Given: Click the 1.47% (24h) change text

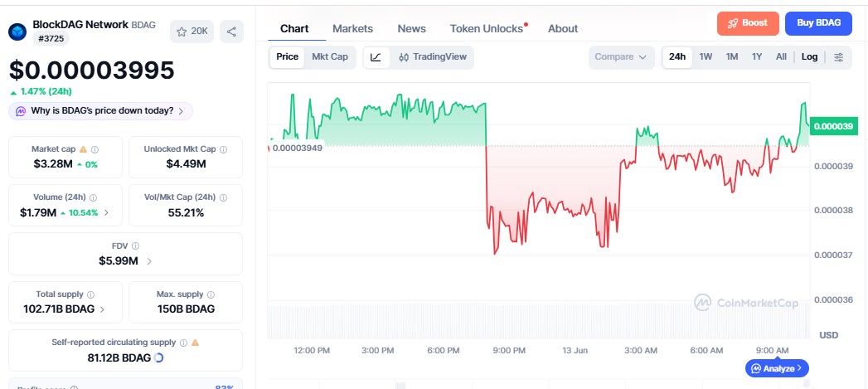Looking at the screenshot, I should (x=46, y=92).
